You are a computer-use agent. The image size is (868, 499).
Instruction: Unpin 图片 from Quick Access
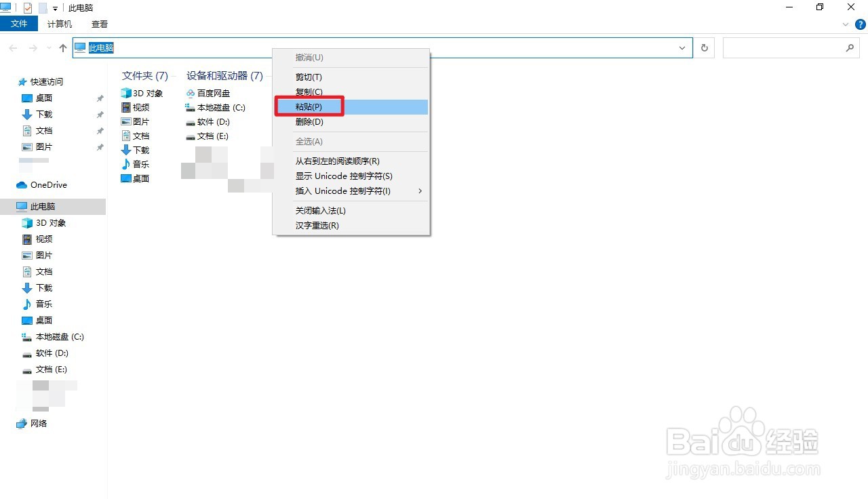[99, 146]
